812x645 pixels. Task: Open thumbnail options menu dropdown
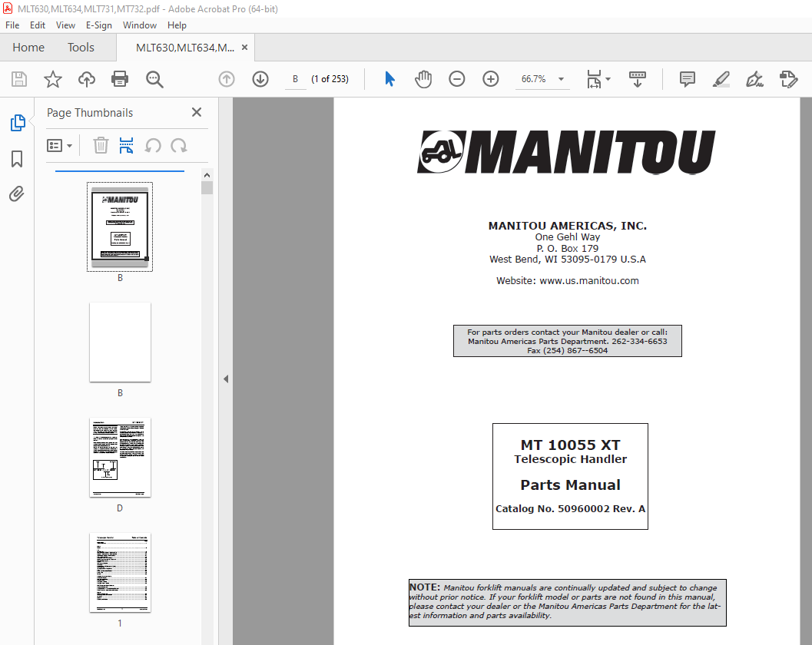(60, 146)
